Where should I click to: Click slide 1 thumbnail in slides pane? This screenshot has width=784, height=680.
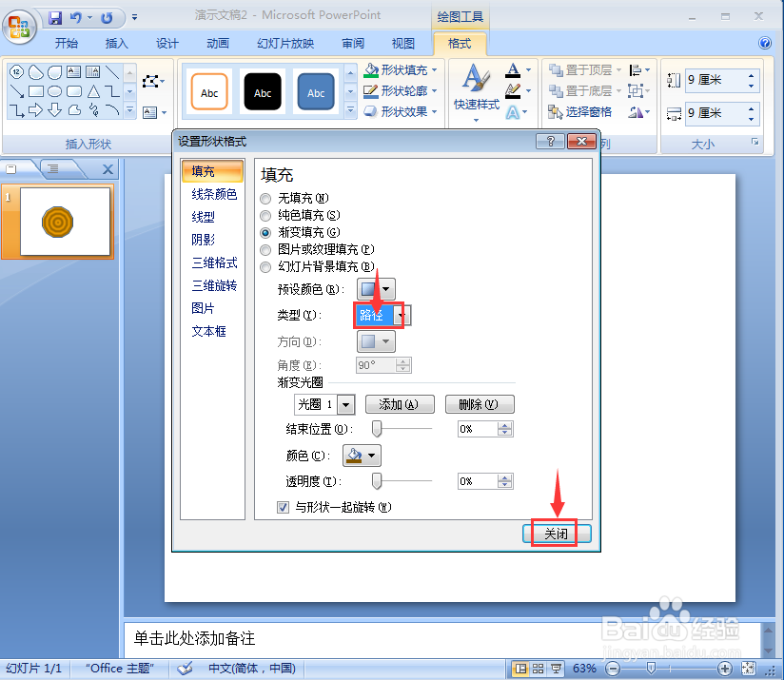(65, 222)
